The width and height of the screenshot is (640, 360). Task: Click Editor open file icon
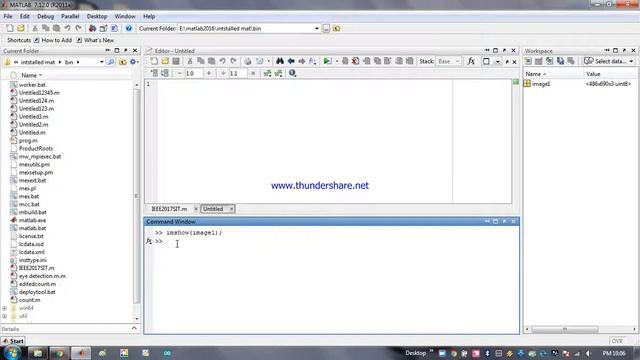pyautogui.click(x=165, y=61)
